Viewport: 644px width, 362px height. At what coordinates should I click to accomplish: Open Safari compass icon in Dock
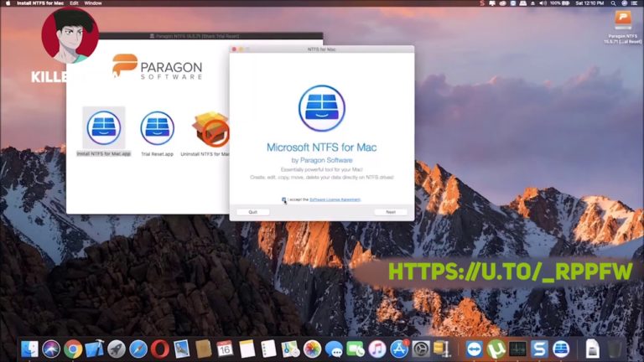coord(138,349)
